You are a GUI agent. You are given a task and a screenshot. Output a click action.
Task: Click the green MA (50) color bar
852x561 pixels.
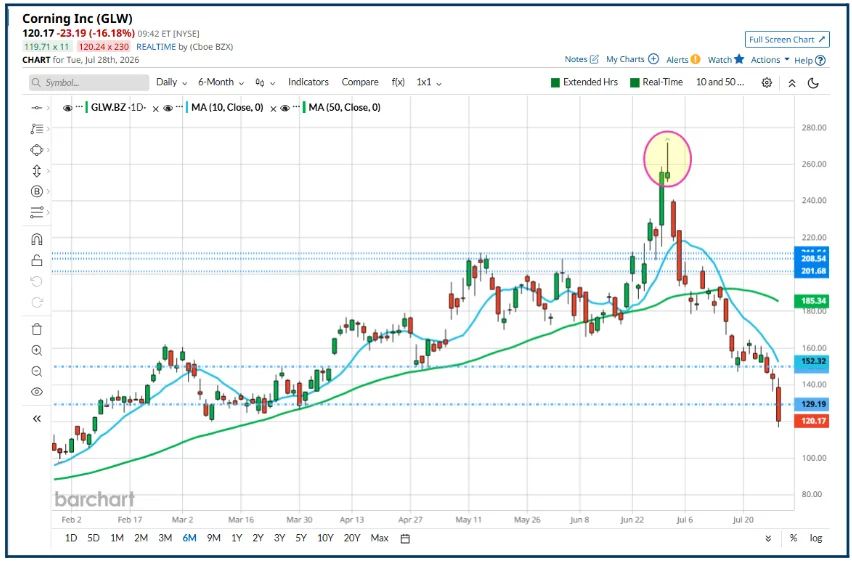click(x=304, y=108)
